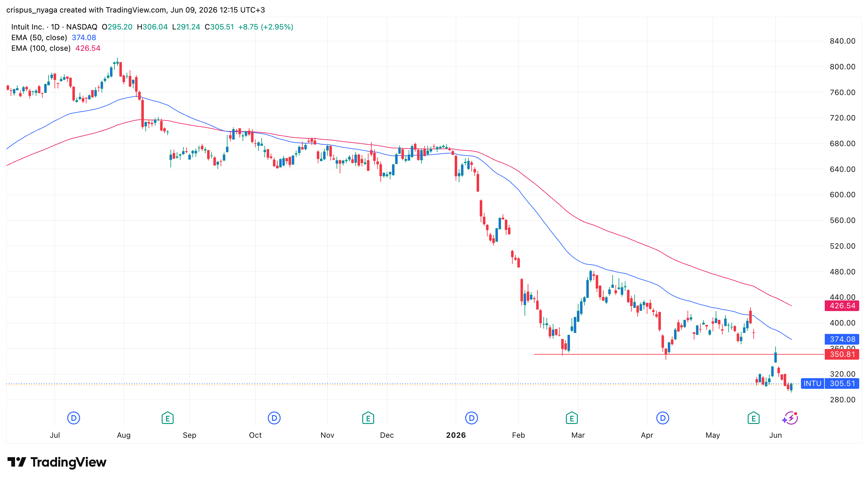This screenshot has width=868, height=481.
Task: Click the earnings marker before December
Action: point(368,418)
